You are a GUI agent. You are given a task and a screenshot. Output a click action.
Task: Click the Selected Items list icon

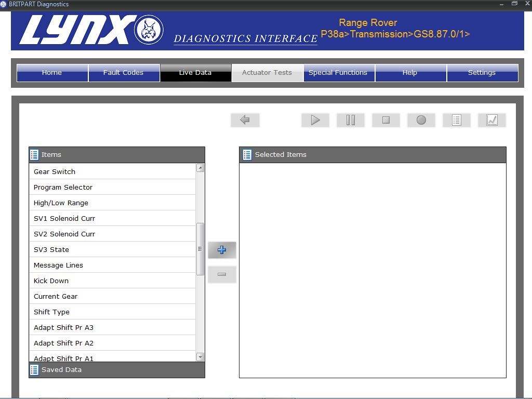click(247, 155)
